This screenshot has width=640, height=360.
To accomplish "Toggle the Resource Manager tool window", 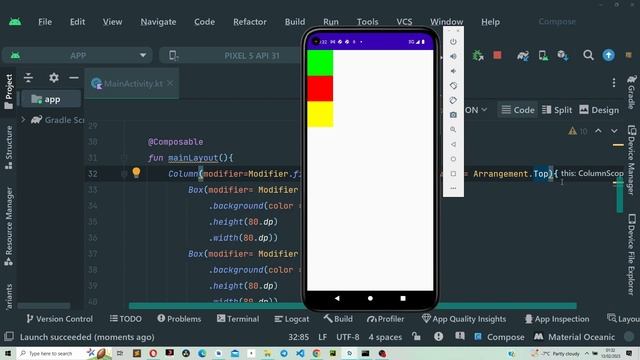I will [x=9, y=227].
